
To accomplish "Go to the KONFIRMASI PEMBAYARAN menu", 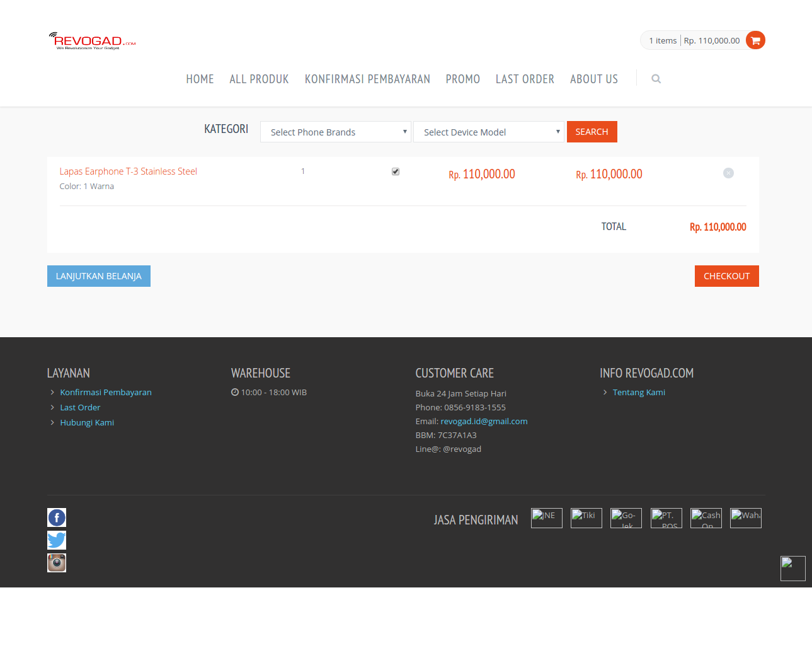I will (367, 78).
